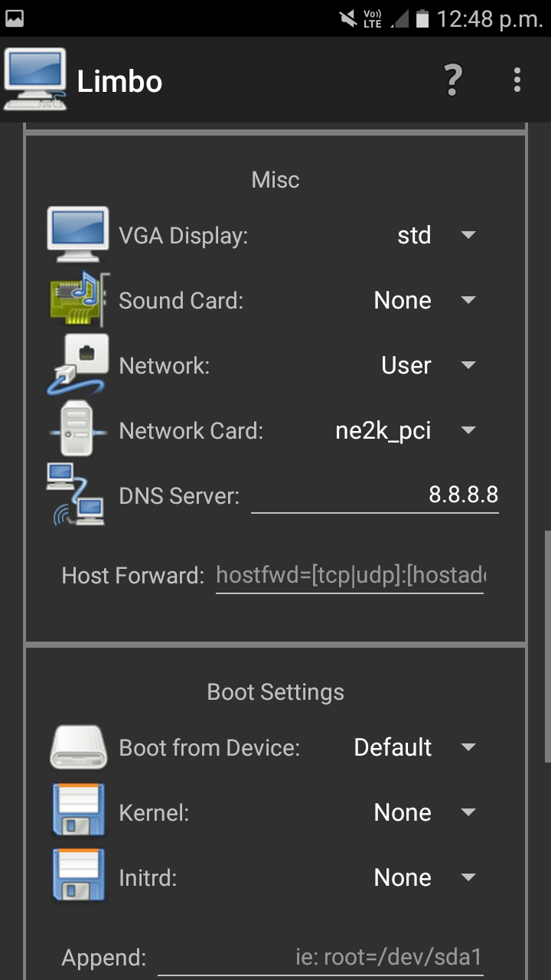Image resolution: width=551 pixels, height=980 pixels.
Task: Open the Initrd dropdown showing None
Action: (x=425, y=877)
